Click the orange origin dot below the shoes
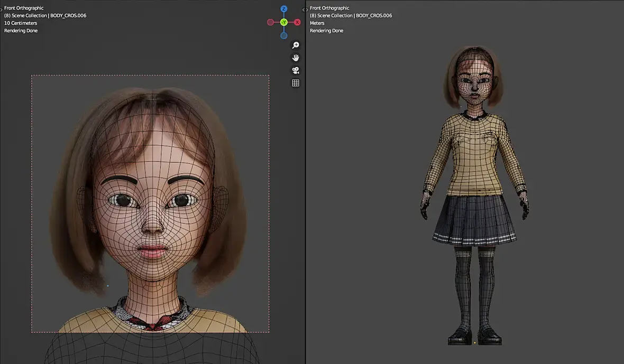Image resolution: width=624 pixels, height=364 pixels. [x=474, y=343]
